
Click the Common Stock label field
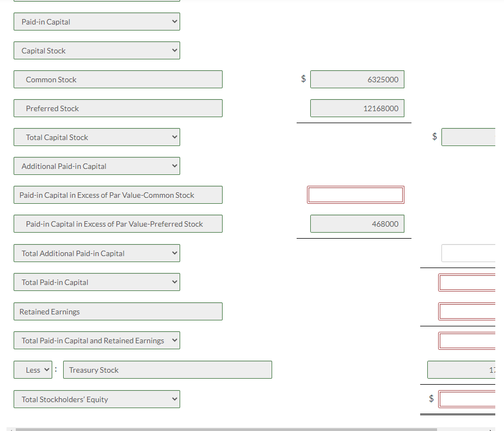tap(118, 80)
